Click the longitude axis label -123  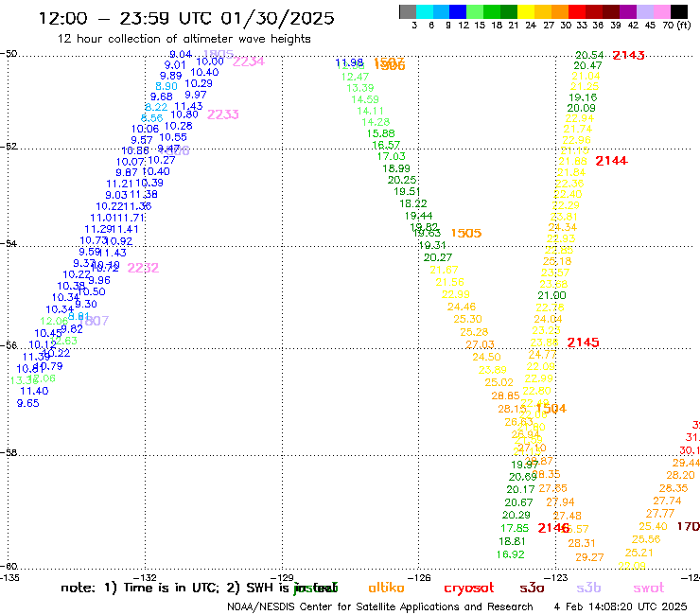point(557,578)
